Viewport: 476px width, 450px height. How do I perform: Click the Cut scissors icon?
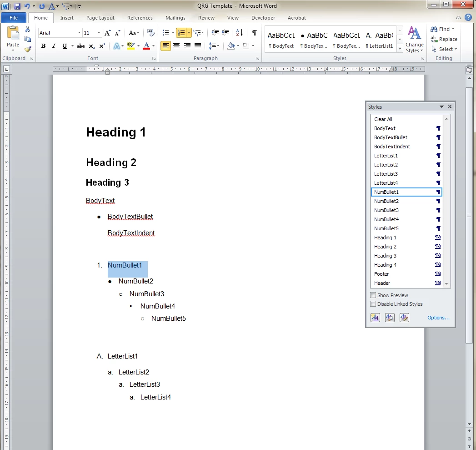click(x=27, y=29)
